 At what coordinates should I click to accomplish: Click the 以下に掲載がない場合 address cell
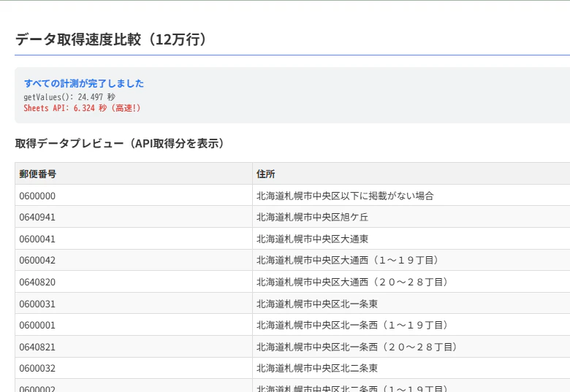(x=411, y=196)
